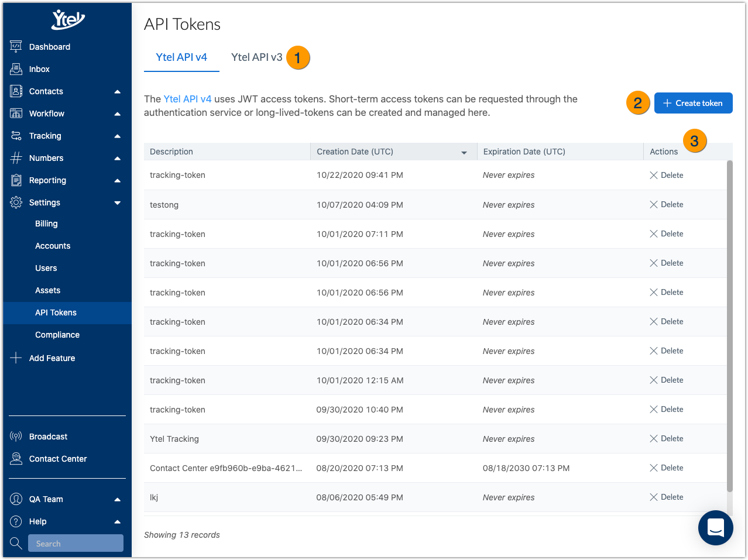Open Compliance settings page
Image resolution: width=748 pixels, height=560 pixels.
pyautogui.click(x=57, y=335)
